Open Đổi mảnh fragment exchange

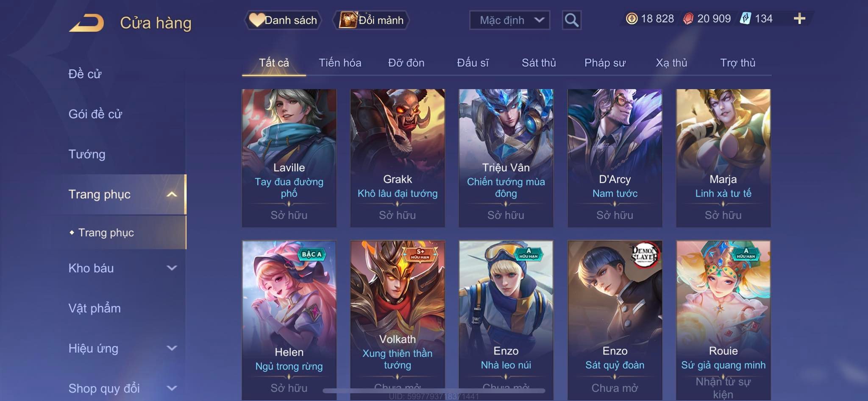[371, 20]
